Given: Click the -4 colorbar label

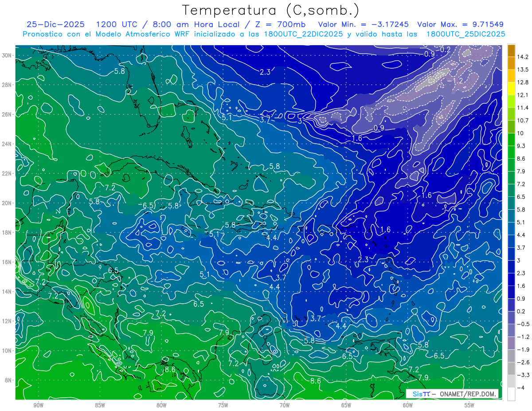Looking at the screenshot, I should 520,388.
